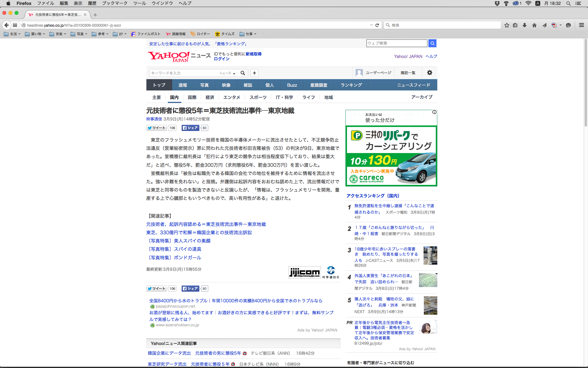Viewport: 588px width, 368px height.
Task: Open the ブックマーク menu in menu bar
Action: (x=115, y=3)
